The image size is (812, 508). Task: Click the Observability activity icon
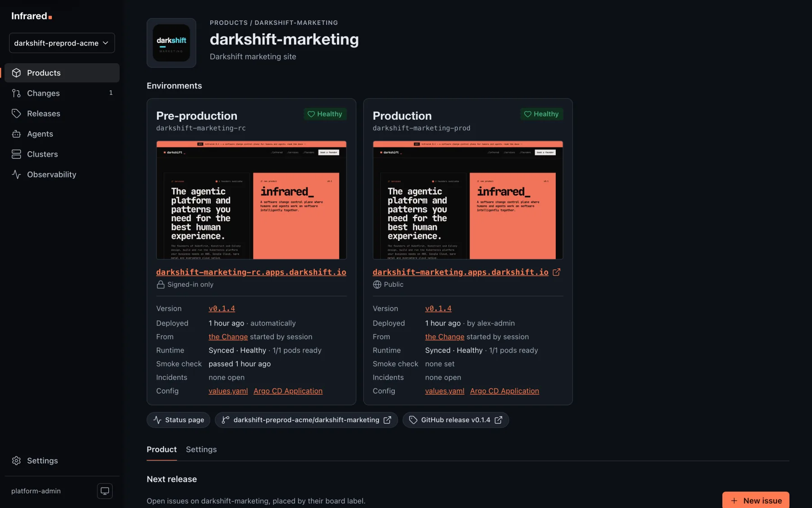(16, 174)
